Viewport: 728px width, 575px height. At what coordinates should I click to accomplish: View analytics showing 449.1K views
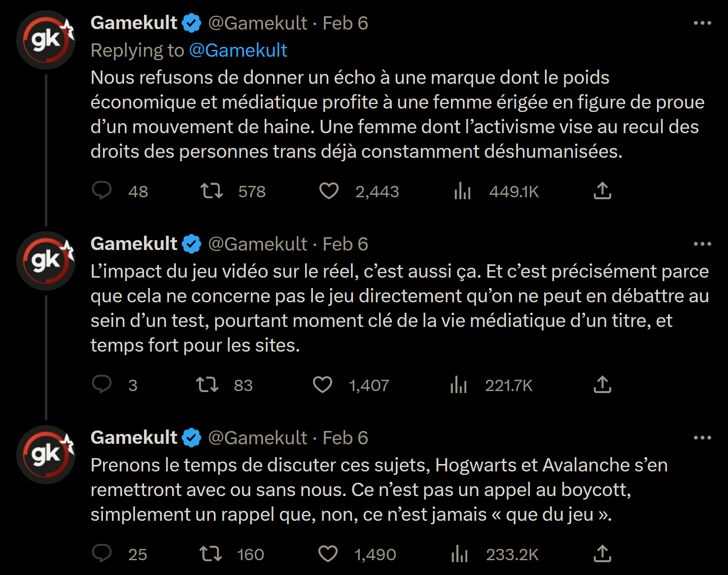point(462,191)
